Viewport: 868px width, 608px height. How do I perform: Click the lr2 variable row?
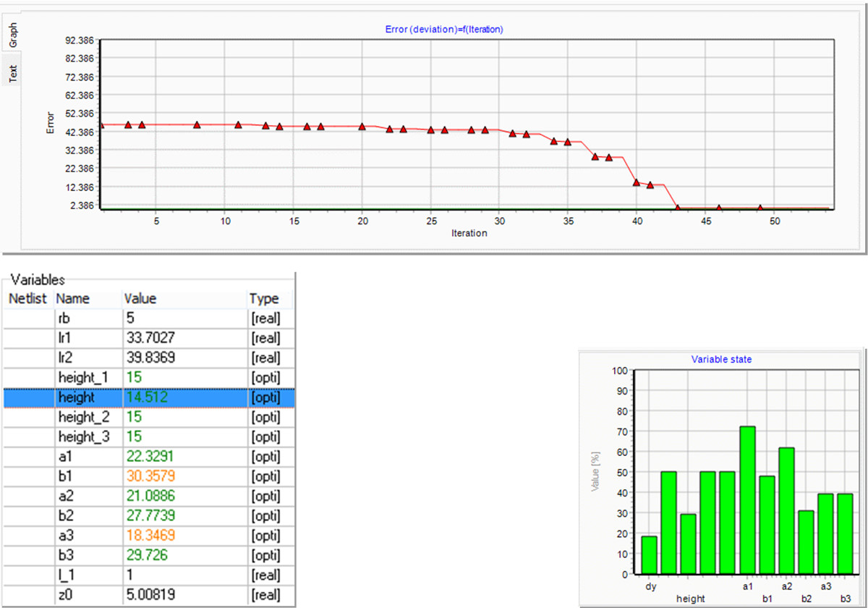65,358
